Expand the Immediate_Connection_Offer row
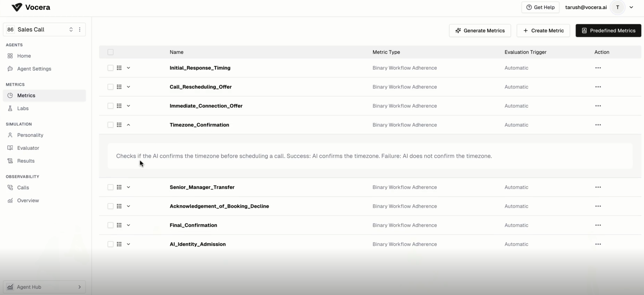The height and width of the screenshot is (295, 644). tap(128, 106)
